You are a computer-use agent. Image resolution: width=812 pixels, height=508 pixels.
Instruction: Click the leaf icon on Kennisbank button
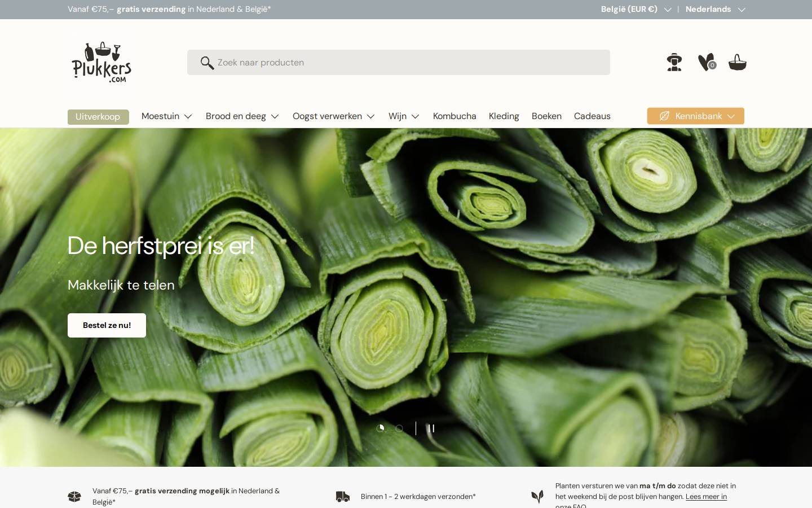[x=664, y=116]
